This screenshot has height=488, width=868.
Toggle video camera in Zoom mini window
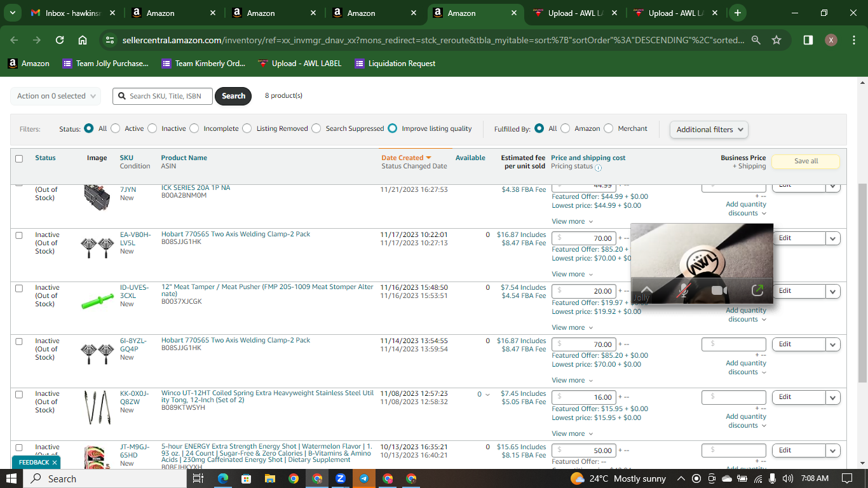(719, 291)
